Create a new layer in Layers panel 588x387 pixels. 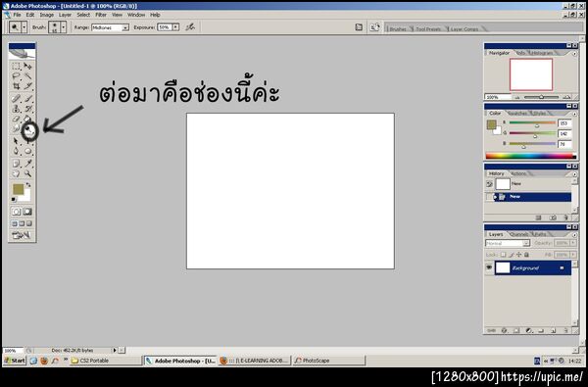[554, 331]
